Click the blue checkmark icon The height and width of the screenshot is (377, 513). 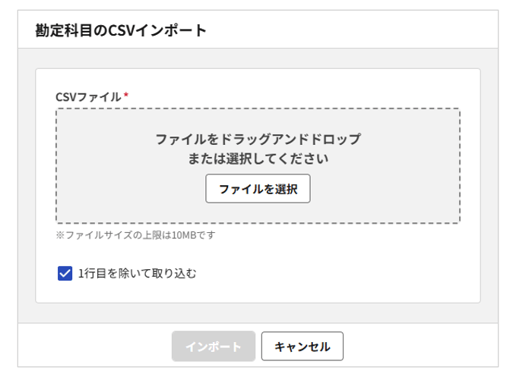click(x=65, y=273)
